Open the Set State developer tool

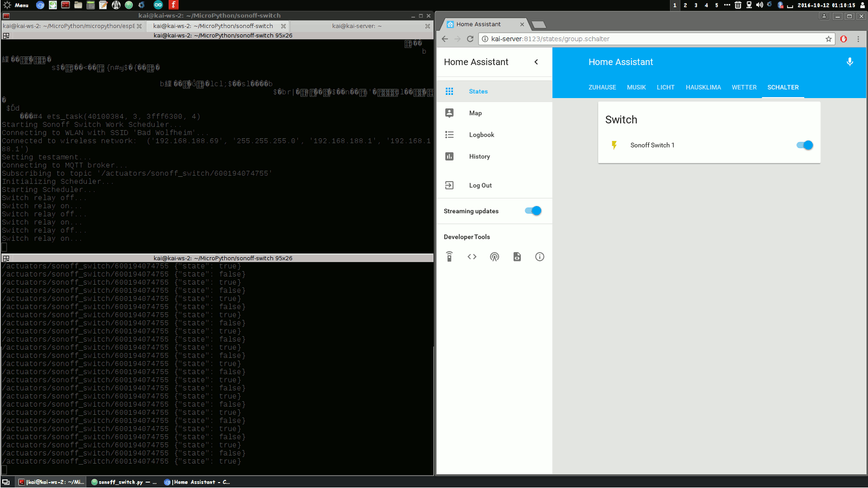[472, 257]
